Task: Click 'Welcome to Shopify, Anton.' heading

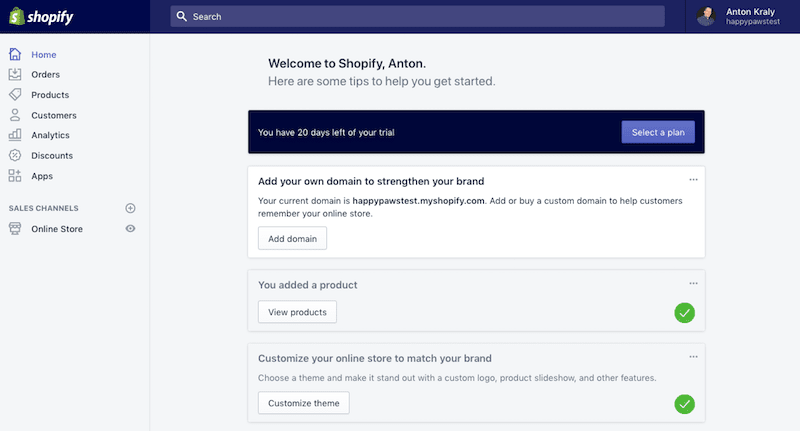Action: point(347,63)
